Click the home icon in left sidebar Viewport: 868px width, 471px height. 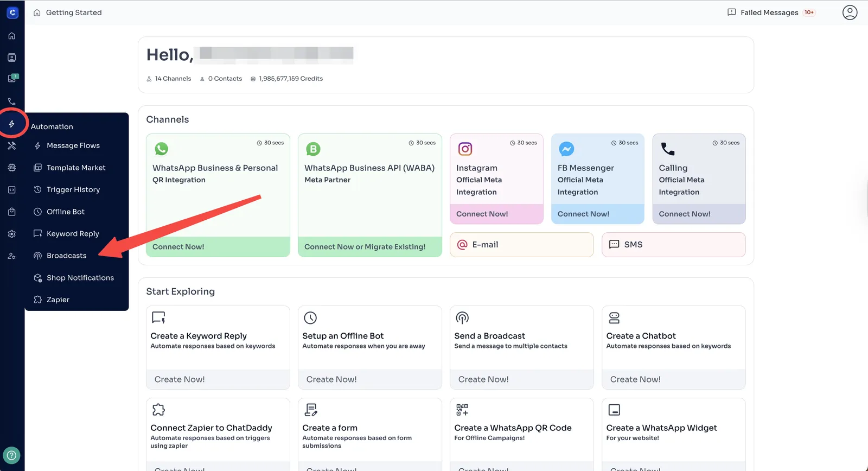point(12,36)
